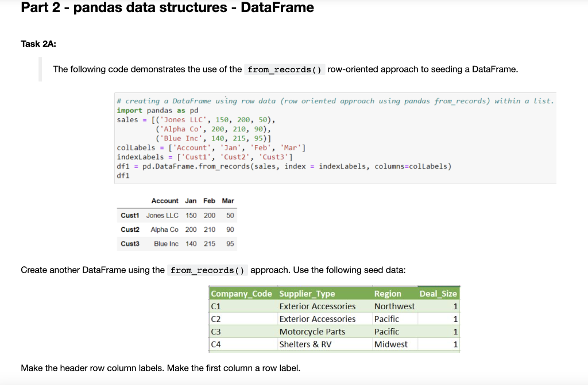The image size is (588, 385).
Task: Click the 'indexLabels' assignment line in the code
Action: pyautogui.click(x=205, y=157)
